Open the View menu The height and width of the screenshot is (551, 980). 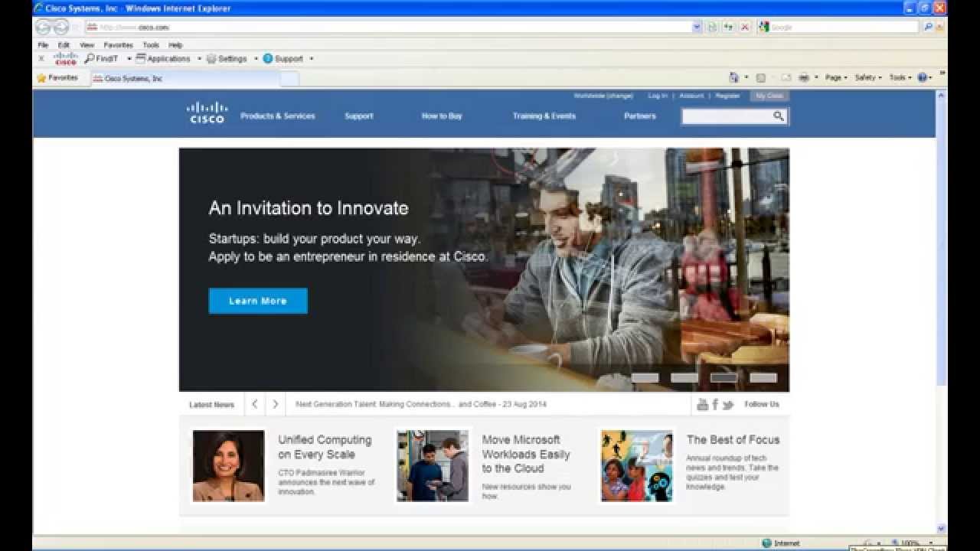pyautogui.click(x=87, y=45)
